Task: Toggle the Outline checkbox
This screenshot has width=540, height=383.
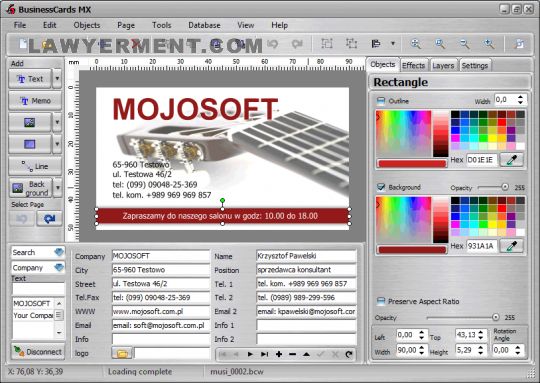Action: pyautogui.click(x=381, y=101)
